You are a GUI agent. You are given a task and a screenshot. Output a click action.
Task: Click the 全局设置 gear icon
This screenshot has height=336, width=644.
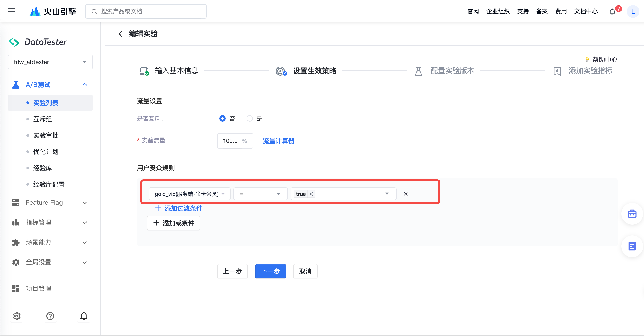click(16, 262)
